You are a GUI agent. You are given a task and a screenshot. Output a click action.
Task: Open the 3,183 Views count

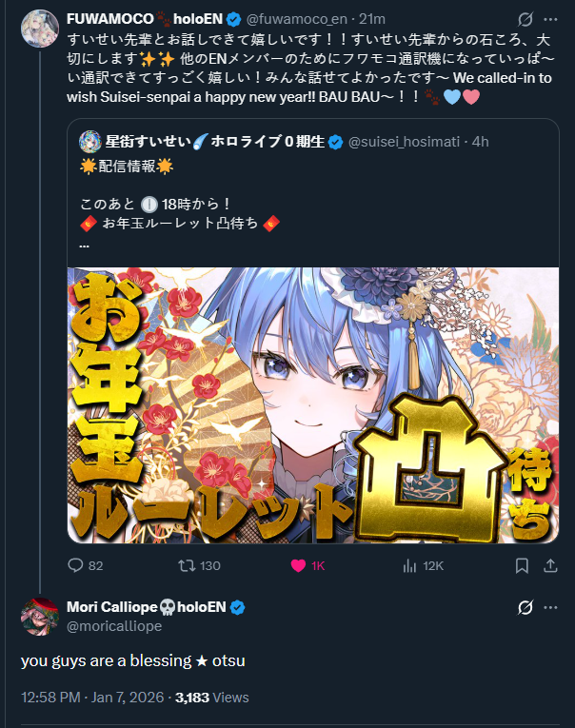tap(211, 698)
